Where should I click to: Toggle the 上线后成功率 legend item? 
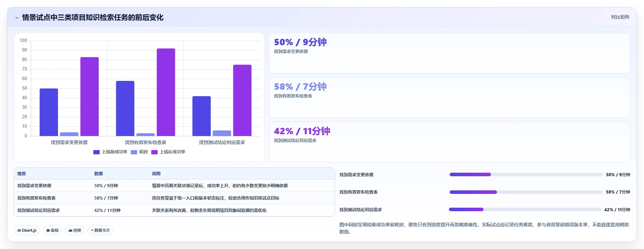coord(168,152)
